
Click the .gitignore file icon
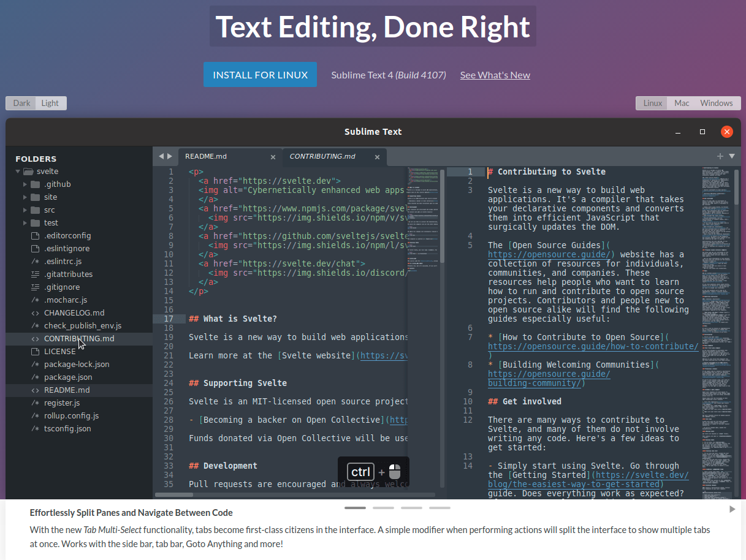click(35, 287)
